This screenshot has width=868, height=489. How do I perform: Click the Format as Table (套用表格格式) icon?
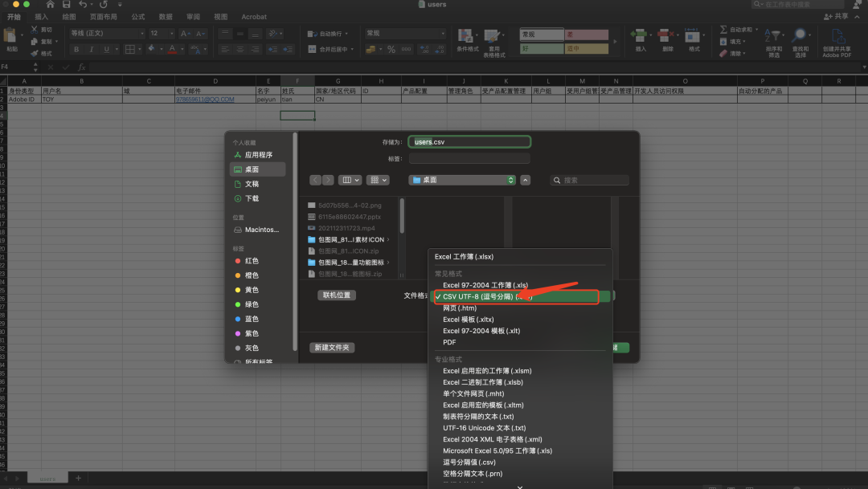(492, 36)
